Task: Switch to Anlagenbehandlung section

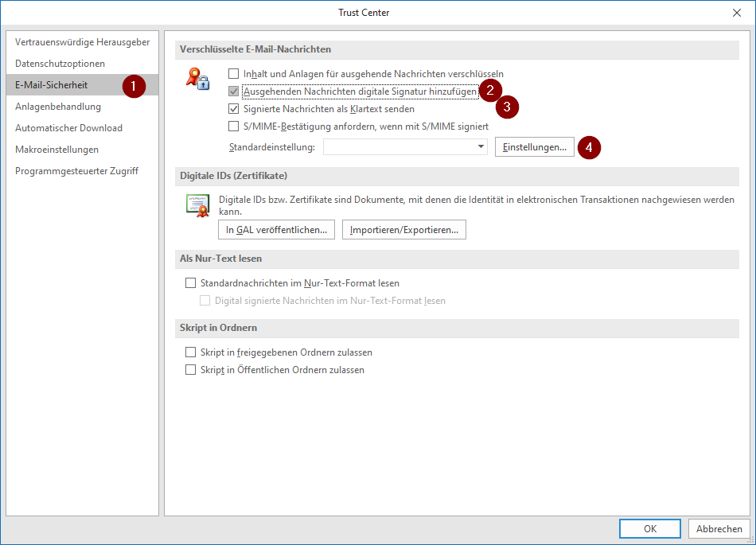Action: (58, 106)
